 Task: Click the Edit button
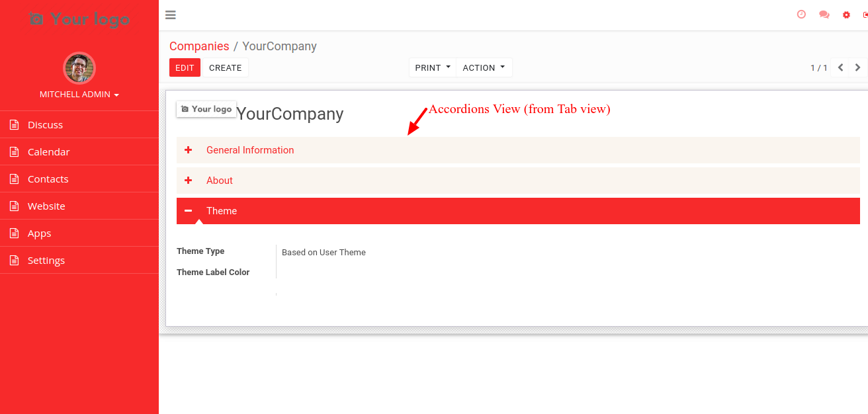[x=185, y=67]
